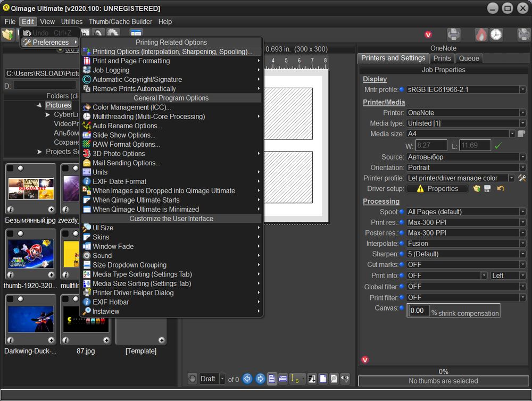Select Color Management (ICC) from the menu
Screen dimensions: 532x401
[x=132, y=107]
